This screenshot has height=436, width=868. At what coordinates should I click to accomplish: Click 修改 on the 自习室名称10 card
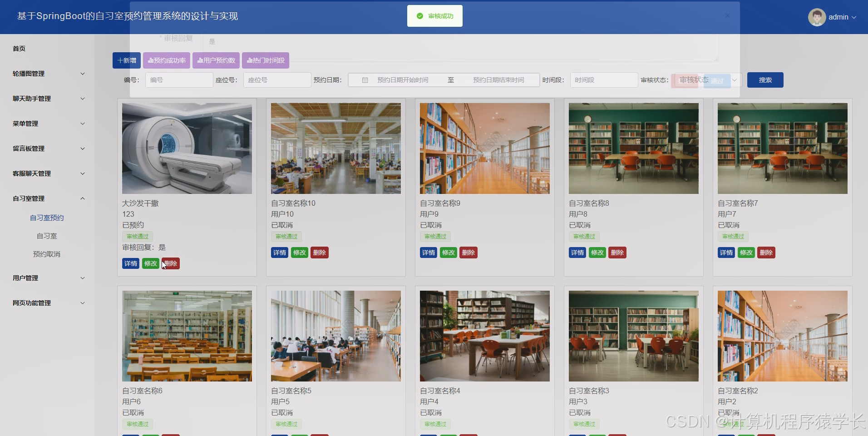(300, 253)
